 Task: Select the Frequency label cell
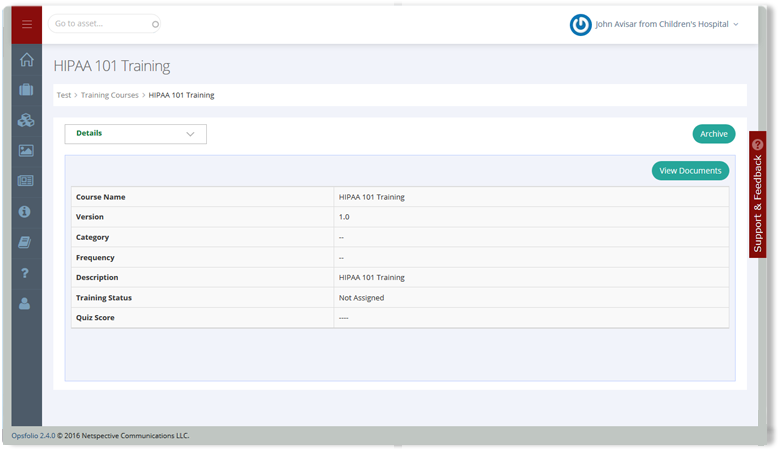click(202, 258)
